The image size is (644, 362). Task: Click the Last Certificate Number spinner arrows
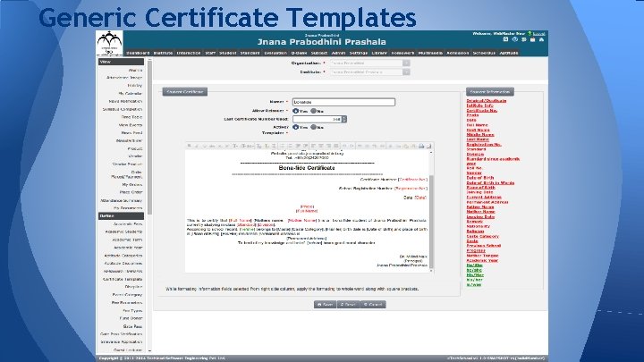coord(344,119)
